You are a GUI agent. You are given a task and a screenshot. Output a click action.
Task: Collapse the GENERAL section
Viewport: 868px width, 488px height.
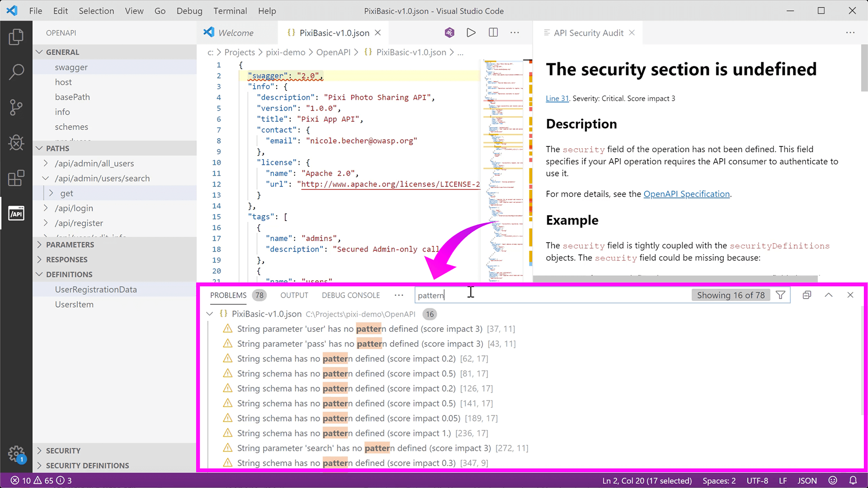39,52
